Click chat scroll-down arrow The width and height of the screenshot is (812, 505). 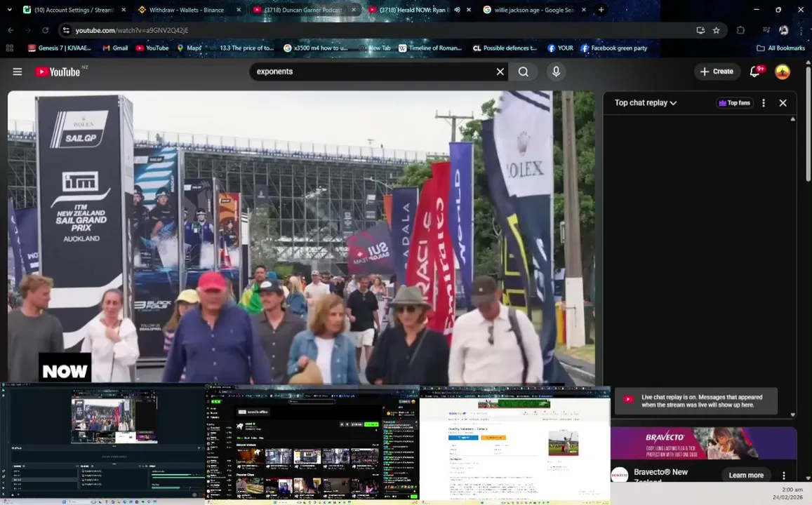click(792, 415)
